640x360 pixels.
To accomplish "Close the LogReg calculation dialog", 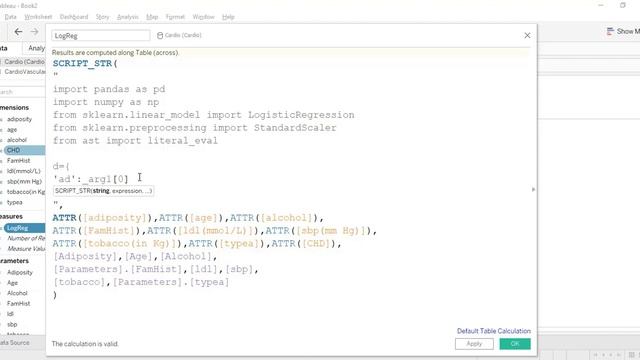I will 527,36.
